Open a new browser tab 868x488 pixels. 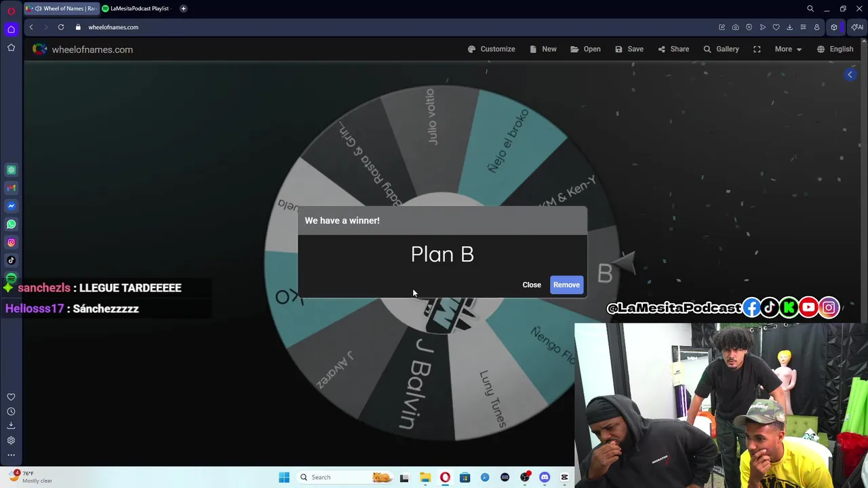[x=183, y=8]
